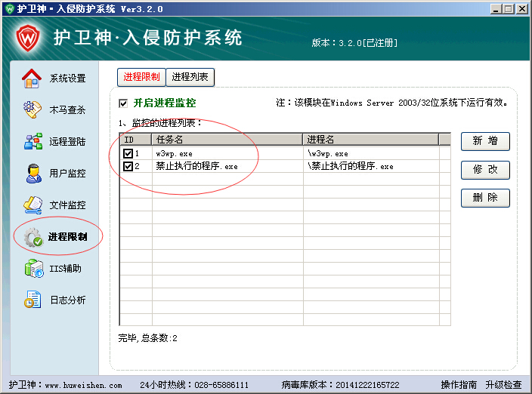532x394 pixels.
Task: Select 文件监控 in the sidebar
Action: 67,205
